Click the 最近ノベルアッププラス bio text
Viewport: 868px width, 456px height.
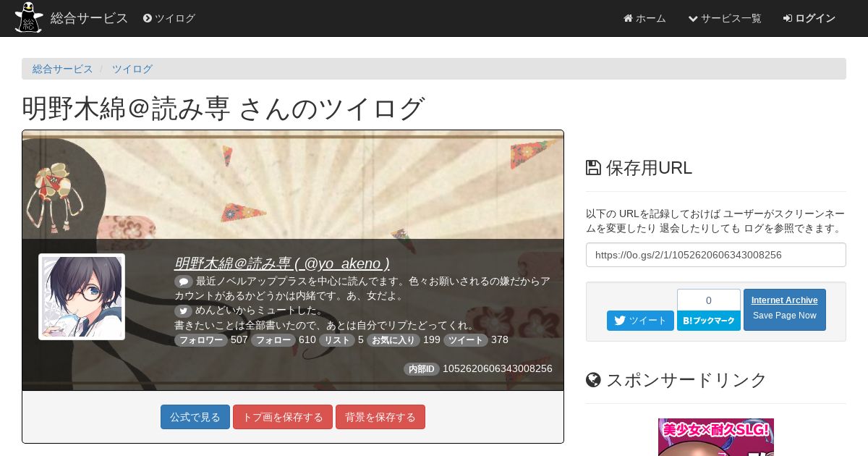point(362,288)
